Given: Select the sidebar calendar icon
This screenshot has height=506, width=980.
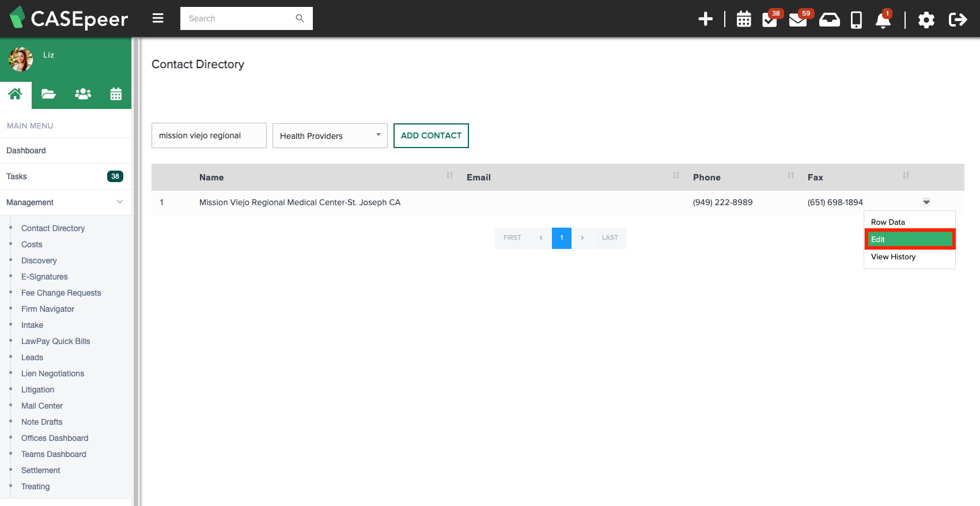Looking at the screenshot, I should click(x=116, y=94).
